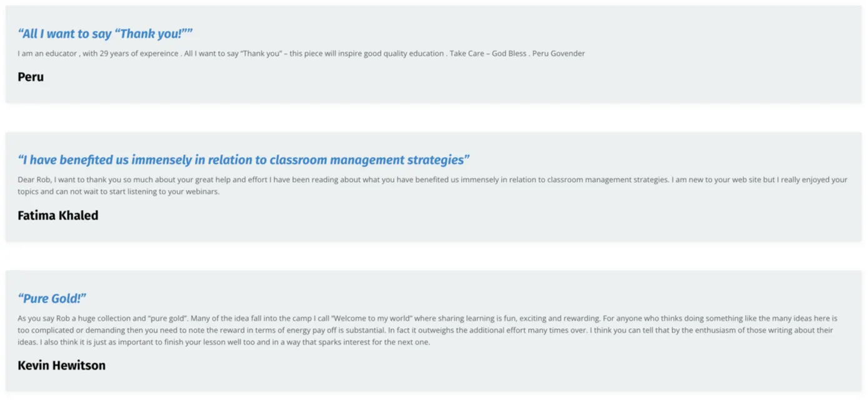This screenshot has height=402, width=868.
Task: Click the opening words "I am an educator"
Action: tap(47, 54)
